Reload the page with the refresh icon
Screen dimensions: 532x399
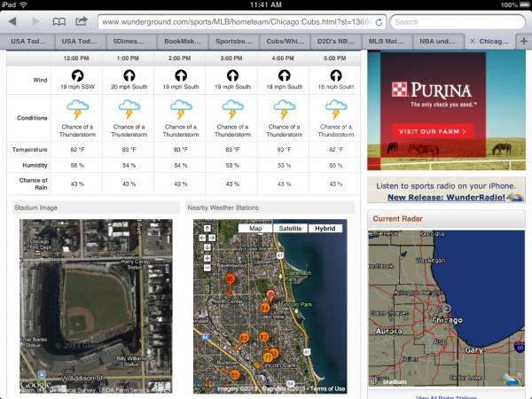pyautogui.click(x=379, y=20)
